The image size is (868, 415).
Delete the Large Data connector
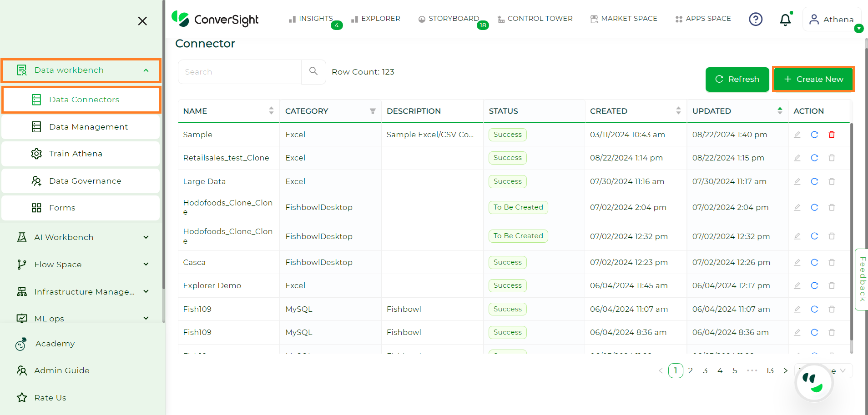(x=832, y=181)
